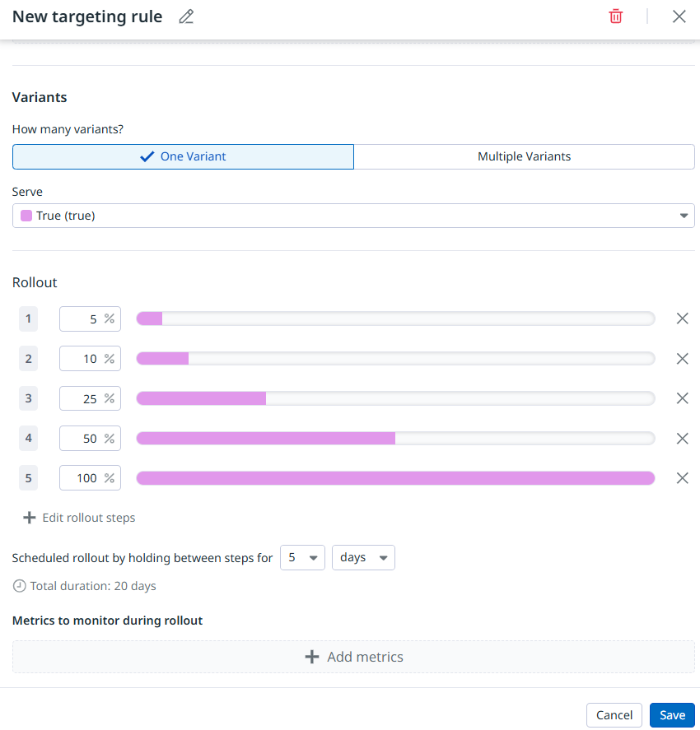Remove the 100% rollout step
Image resolution: width=700 pixels, height=730 pixels.
682,478
